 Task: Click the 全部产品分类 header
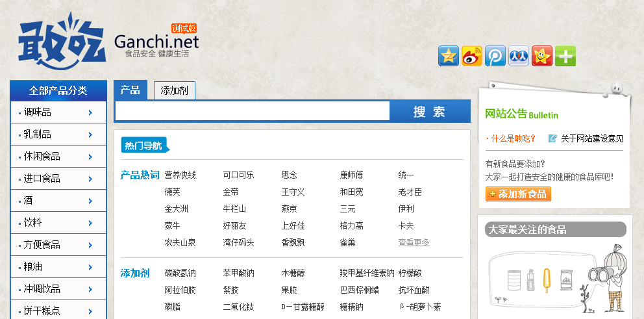(x=58, y=90)
